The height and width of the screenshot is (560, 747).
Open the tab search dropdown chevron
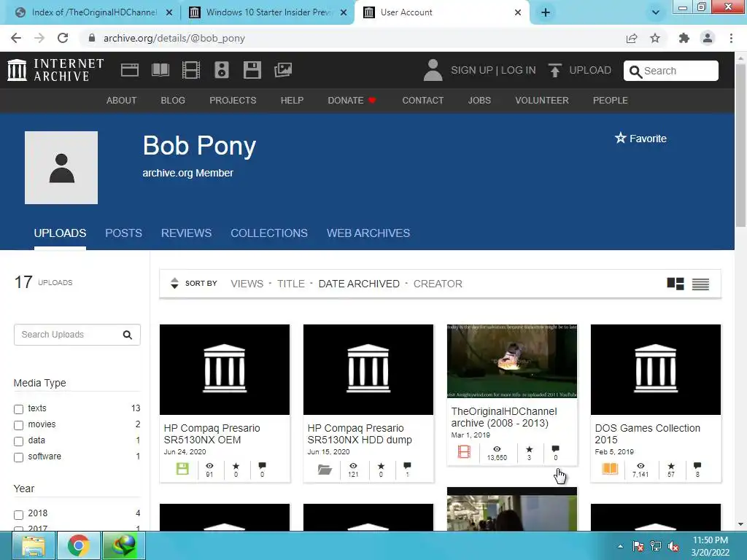(x=656, y=12)
